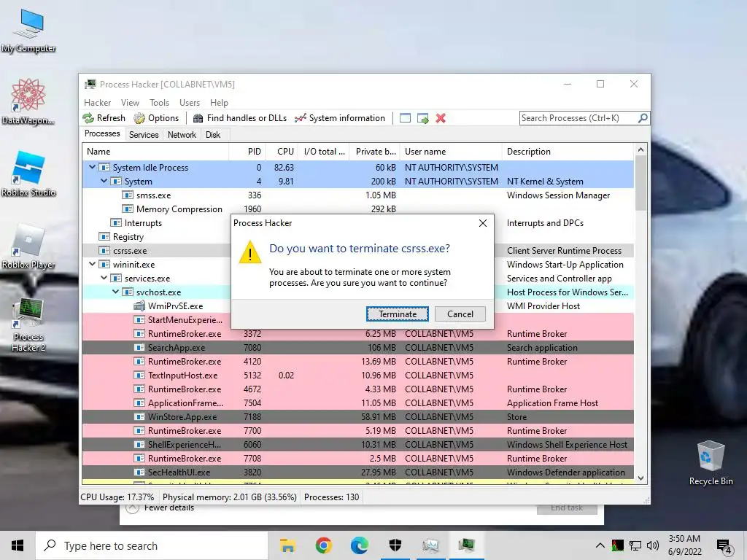The width and height of the screenshot is (747, 560).
Task: Open Process Hacker 2 desktop shortcut
Action: (28, 325)
